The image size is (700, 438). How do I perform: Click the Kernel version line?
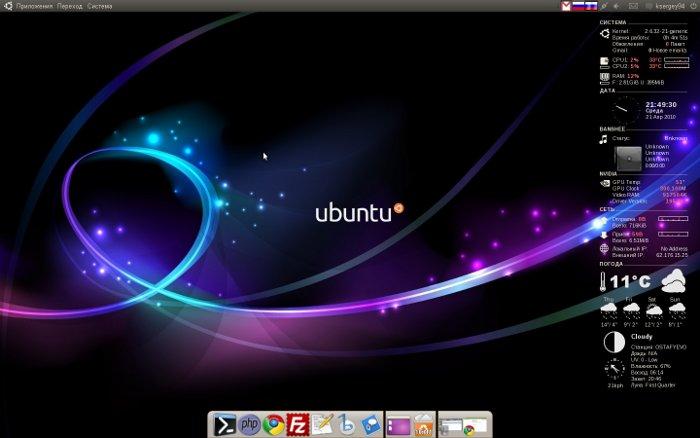[650, 31]
